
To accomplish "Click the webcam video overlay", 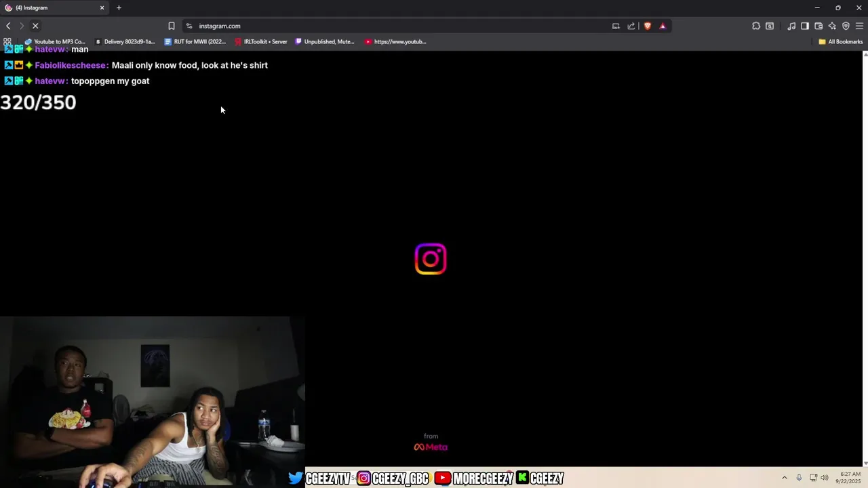I will tap(153, 402).
